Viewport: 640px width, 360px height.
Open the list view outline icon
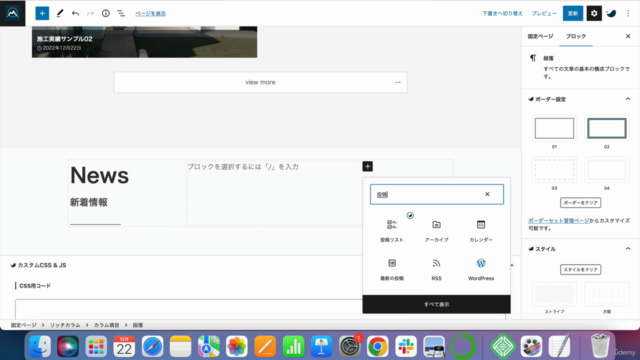pyautogui.click(x=121, y=13)
